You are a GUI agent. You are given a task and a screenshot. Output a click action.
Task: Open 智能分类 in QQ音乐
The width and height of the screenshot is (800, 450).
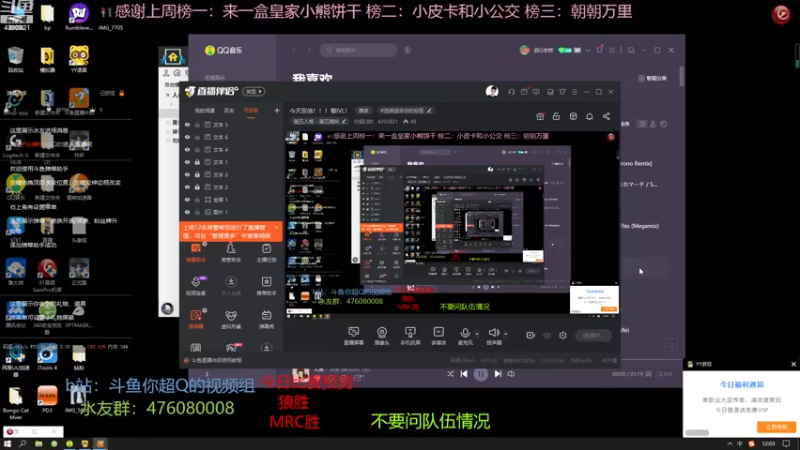pyautogui.click(x=653, y=78)
